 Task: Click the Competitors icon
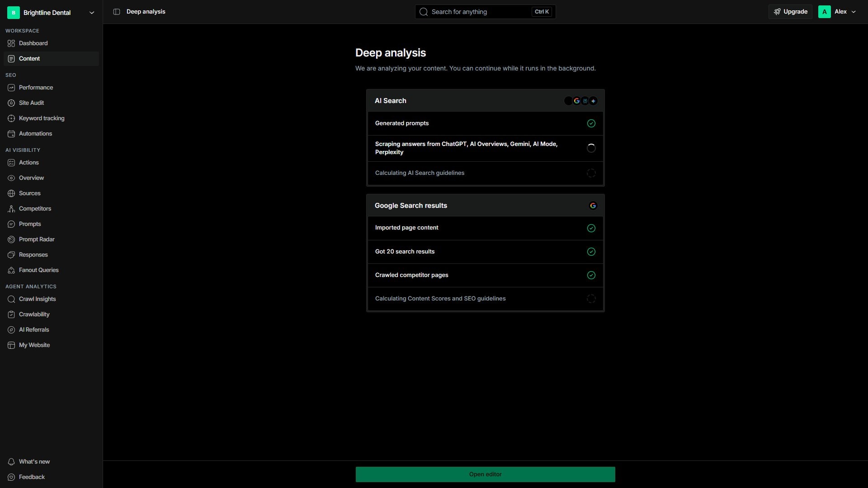coord(11,209)
